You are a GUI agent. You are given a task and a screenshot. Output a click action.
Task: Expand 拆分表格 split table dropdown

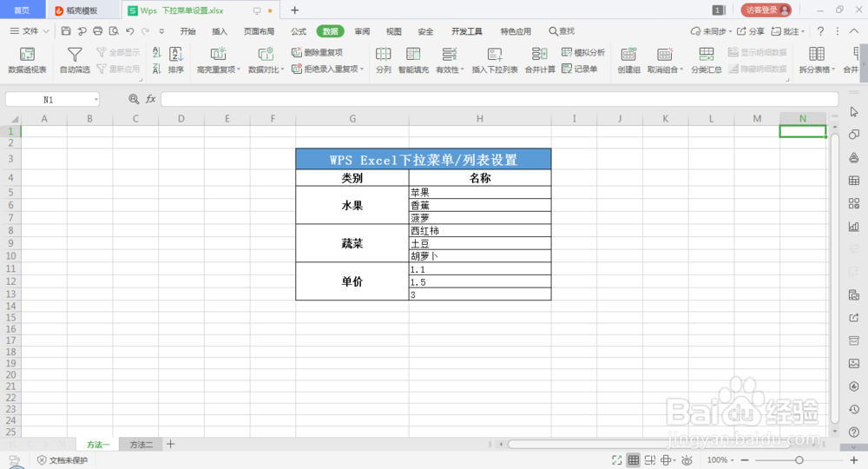833,69
